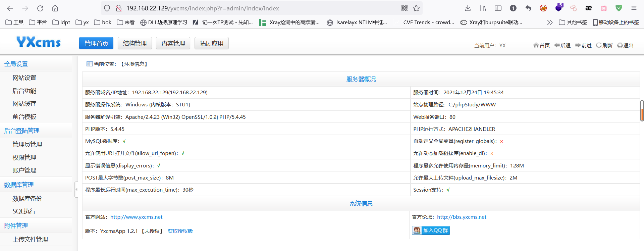Switch to the 管理首页 tab
This screenshot has height=251, width=644.
coord(96,43)
